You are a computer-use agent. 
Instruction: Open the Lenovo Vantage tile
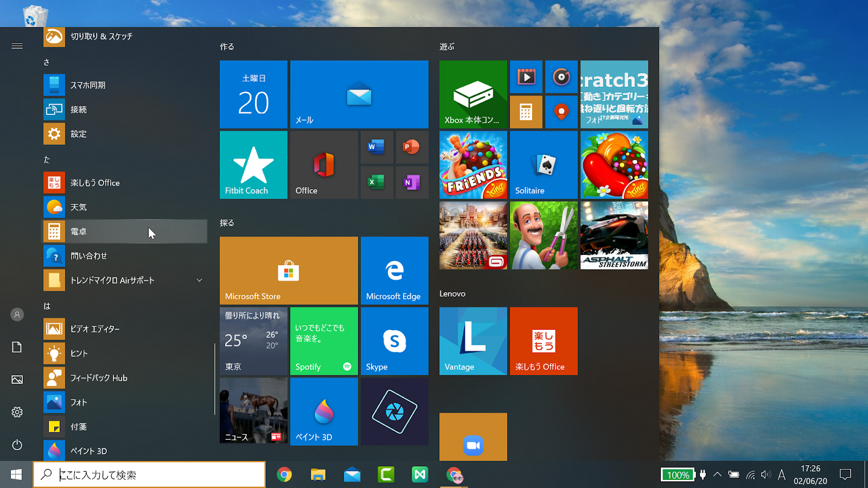[x=473, y=341]
